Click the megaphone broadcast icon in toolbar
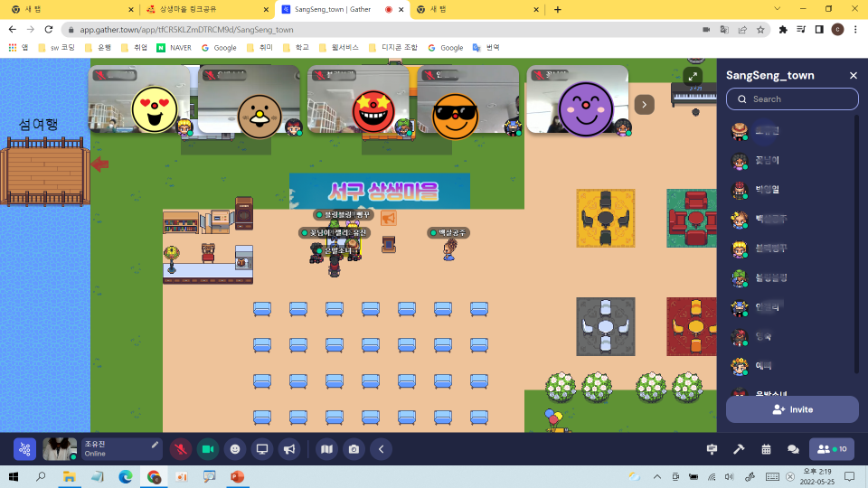This screenshot has width=868, height=488. [289, 449]
